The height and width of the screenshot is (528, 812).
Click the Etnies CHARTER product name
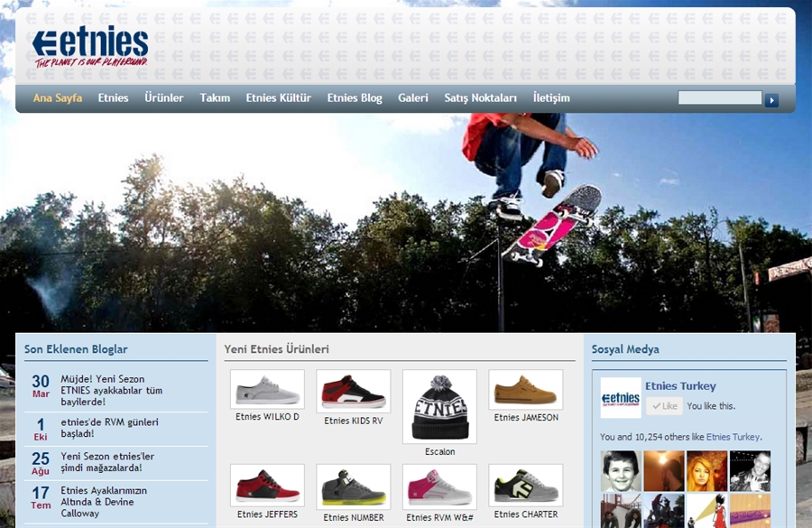526,514
